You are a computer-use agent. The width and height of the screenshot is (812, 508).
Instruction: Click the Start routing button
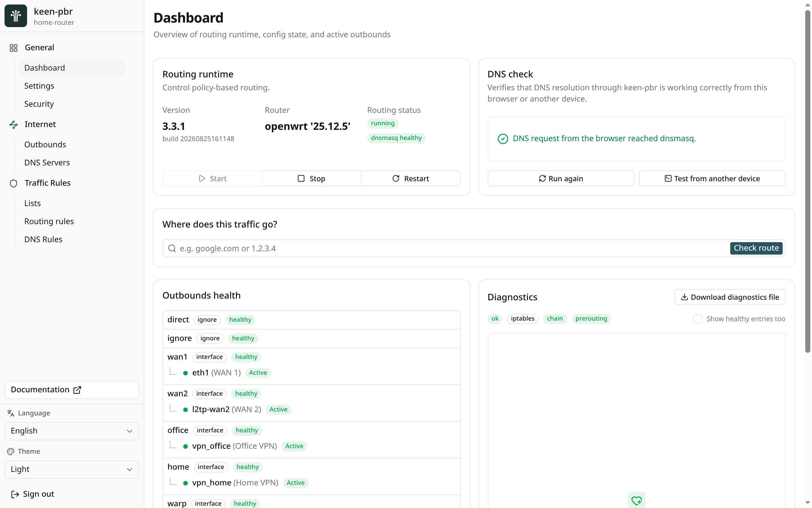coord(212,178)
